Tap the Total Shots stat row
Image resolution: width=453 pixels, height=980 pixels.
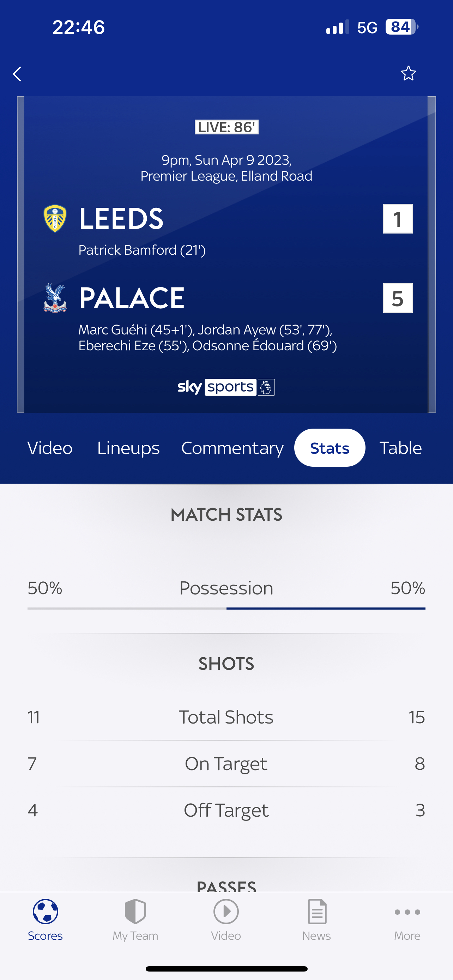(226, 717)
